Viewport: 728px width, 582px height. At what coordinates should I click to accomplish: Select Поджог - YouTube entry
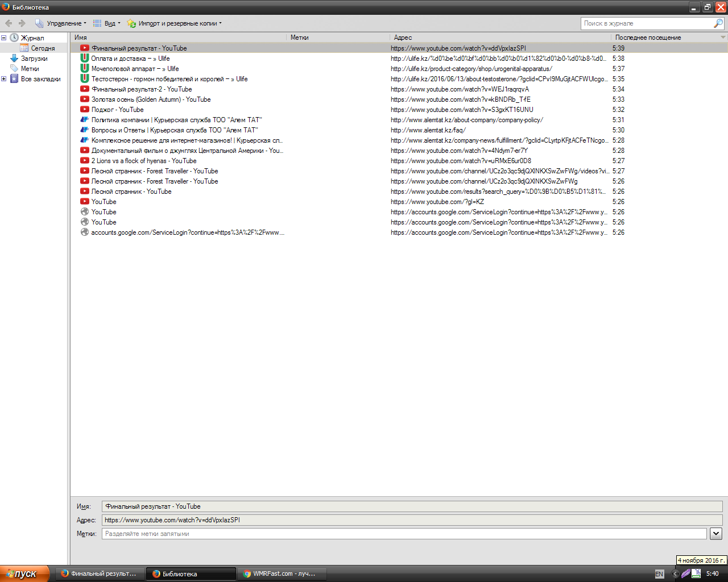(399, 110)
